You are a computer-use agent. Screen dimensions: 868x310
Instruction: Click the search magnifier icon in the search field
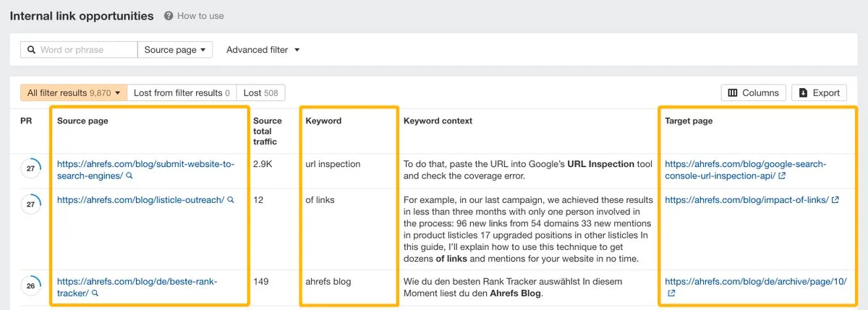(31, 50)
